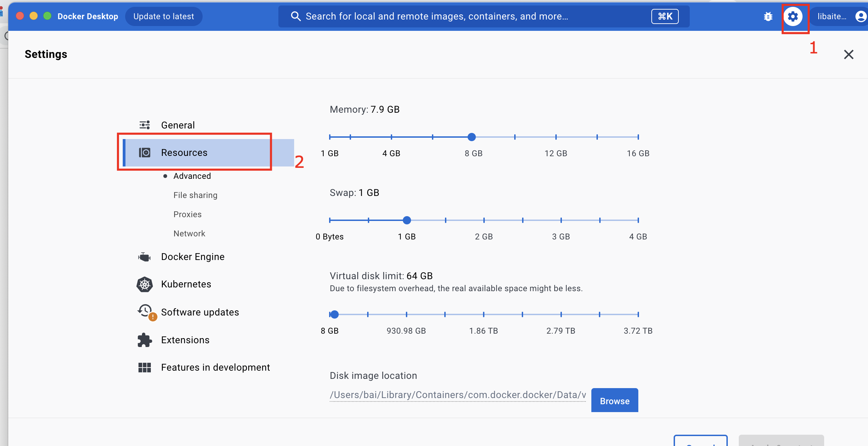Click the Kubernetes wheel icon

(144, 284)
